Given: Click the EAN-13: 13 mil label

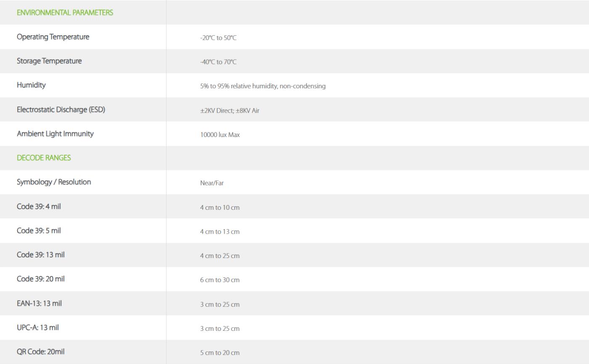Looking at the screenshot, I should pyautogui.click(x=39, y=303).
